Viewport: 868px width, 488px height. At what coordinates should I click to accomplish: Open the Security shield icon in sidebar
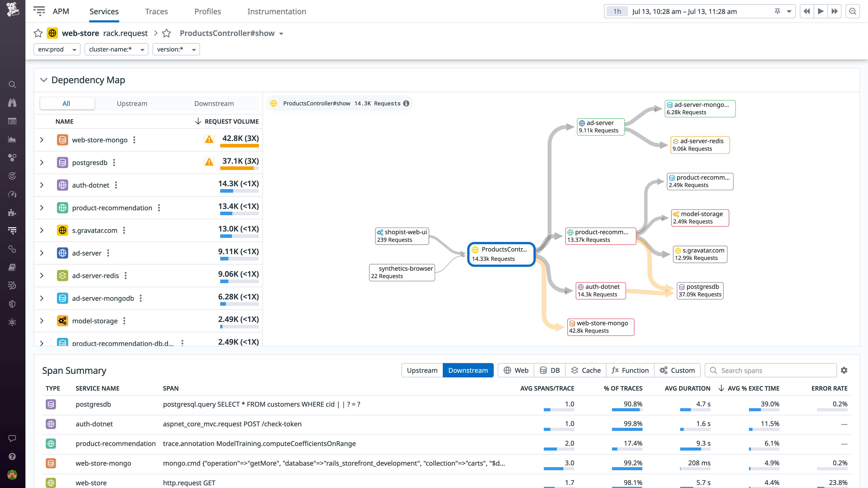pos(12,304)
